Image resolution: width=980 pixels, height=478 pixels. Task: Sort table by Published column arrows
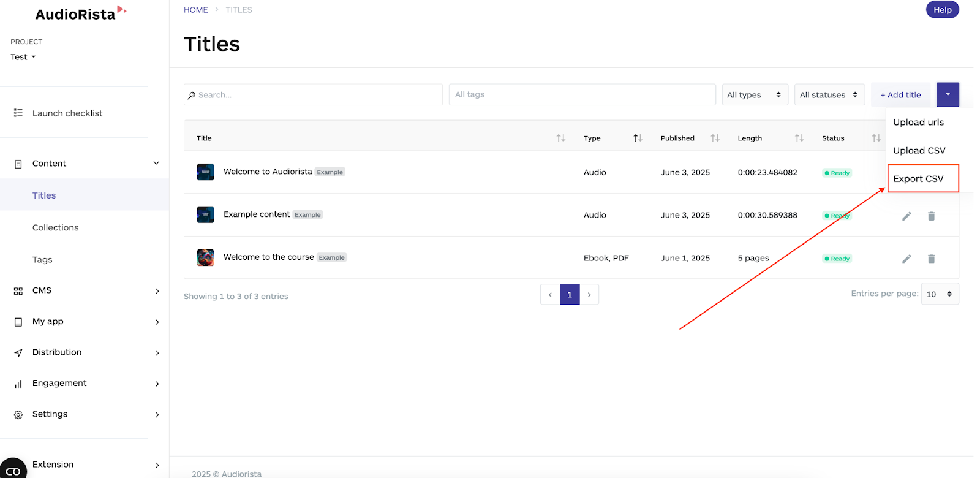(x=715, y=138)
